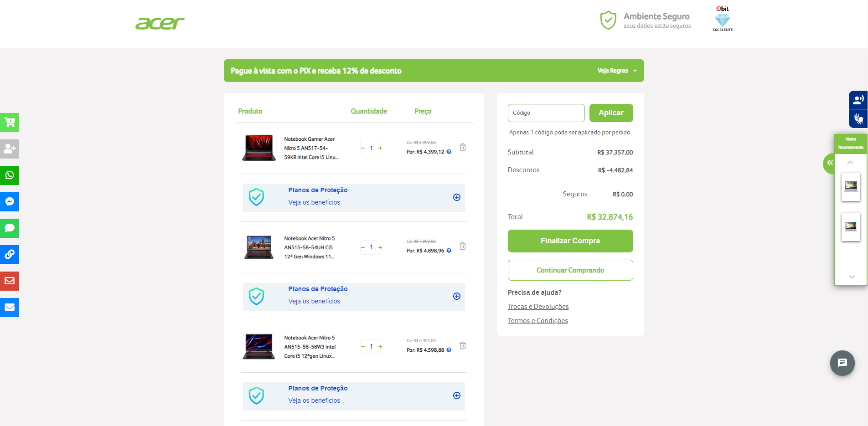
Task: Expand protection plans for Nitro 5 AN515-58-58W3
Action: [457, 395]
